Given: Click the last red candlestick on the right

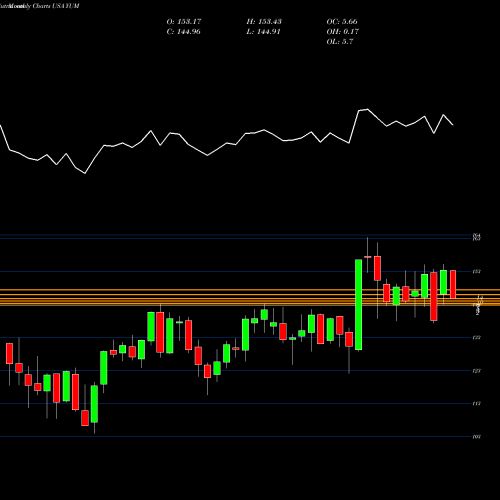Looking at the screenshot, I should [x=453, y=284].
